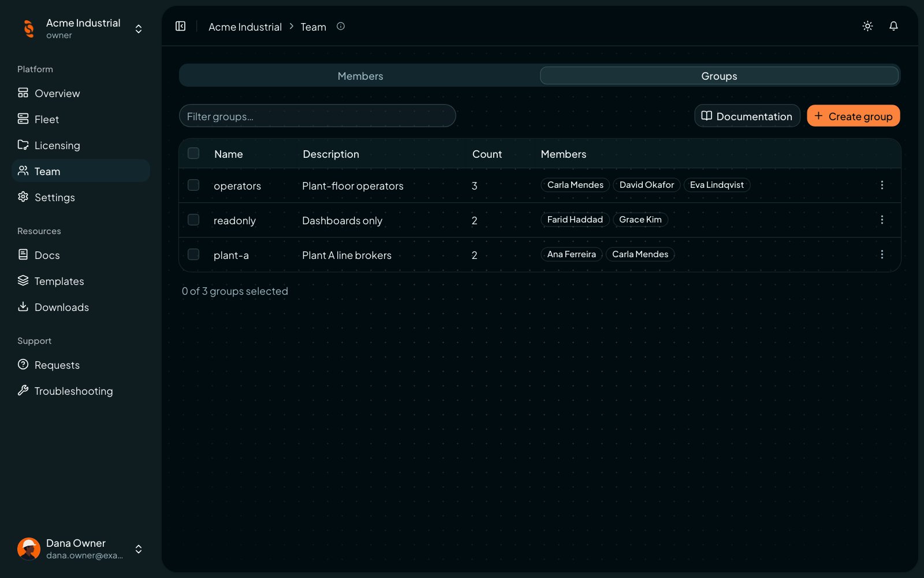Select Team in the sidebar
Image resolution: width=924 pixels, height=578 pixels.
(x=81, y=171)
